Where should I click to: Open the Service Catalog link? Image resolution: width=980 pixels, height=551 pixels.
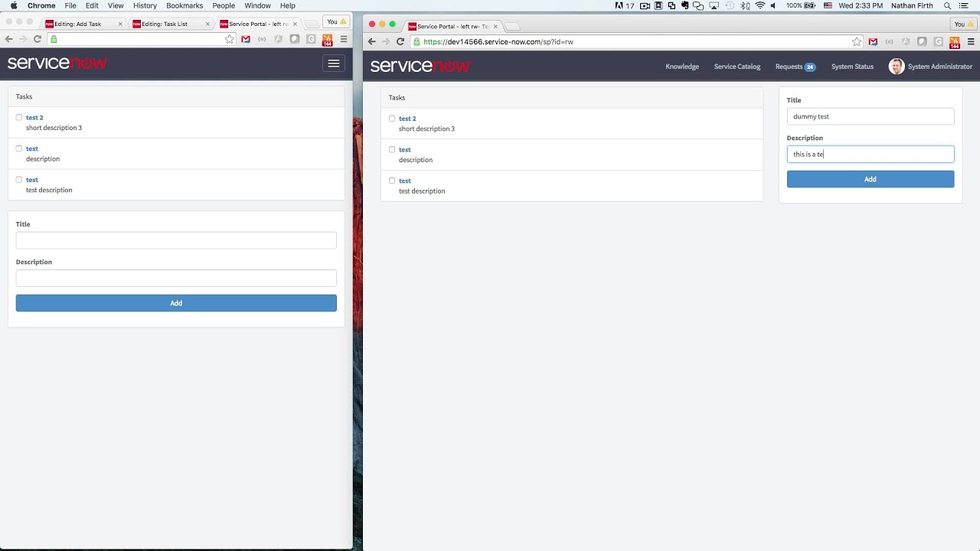pos(737,67)
